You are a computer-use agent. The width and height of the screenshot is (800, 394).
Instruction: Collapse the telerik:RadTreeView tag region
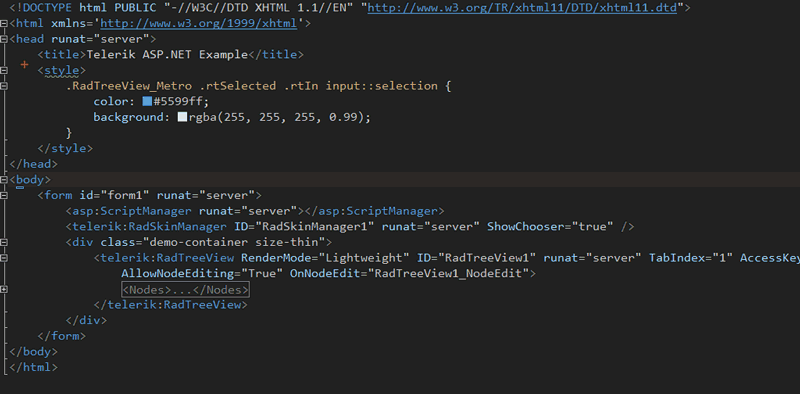pyautogui.click(x=4, y=258)
